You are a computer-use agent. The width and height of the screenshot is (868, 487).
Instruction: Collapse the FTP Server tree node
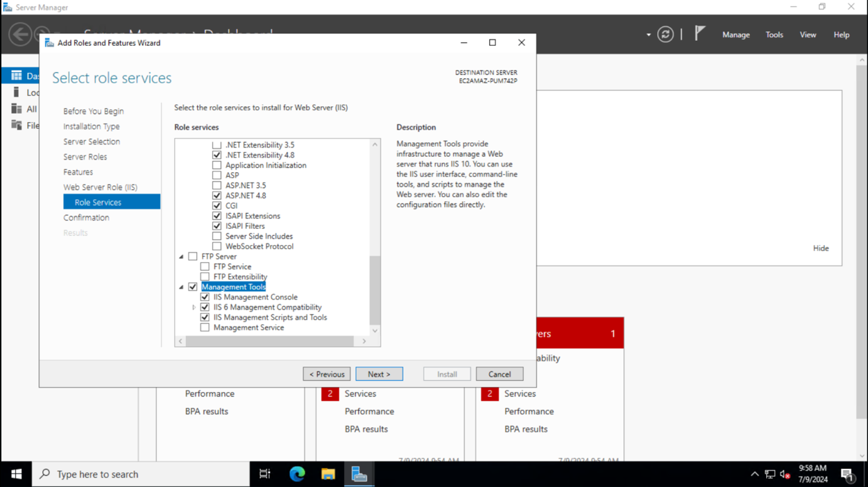[181, 256]
